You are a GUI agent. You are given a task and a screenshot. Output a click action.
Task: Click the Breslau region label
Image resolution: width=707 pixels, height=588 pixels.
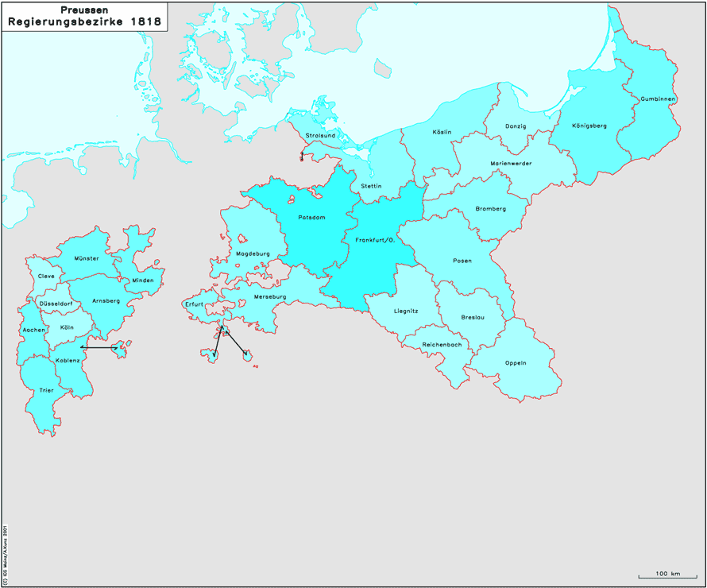[x=473, y=318]
